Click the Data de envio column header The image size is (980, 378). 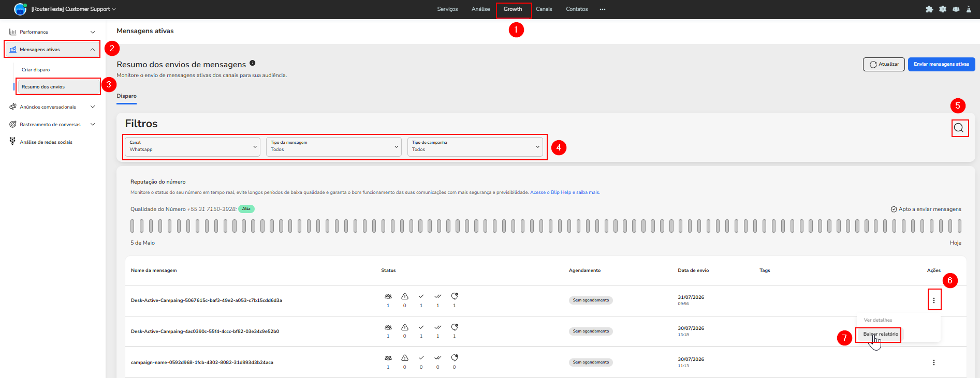(693, 270)
